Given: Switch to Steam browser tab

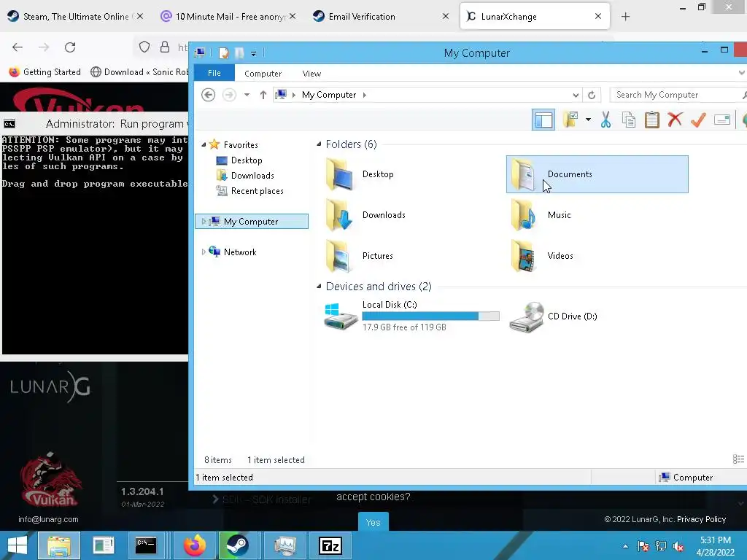Looking at the screenshot, I should [76, 17].
